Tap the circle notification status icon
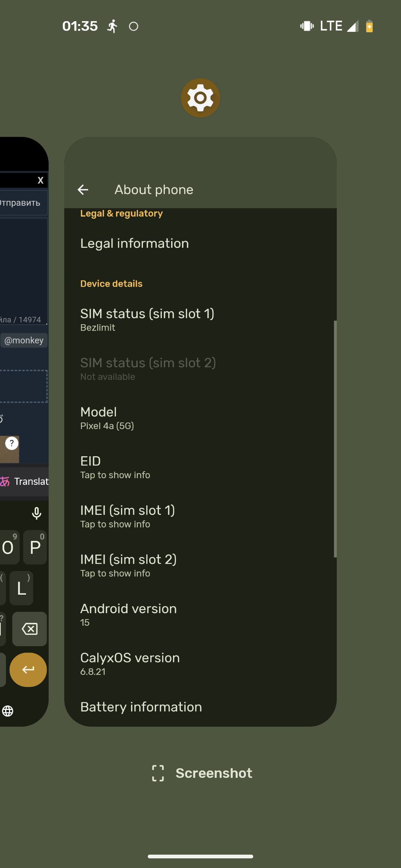401x868 pixels. pyautogui.click(x=134, y=26)
